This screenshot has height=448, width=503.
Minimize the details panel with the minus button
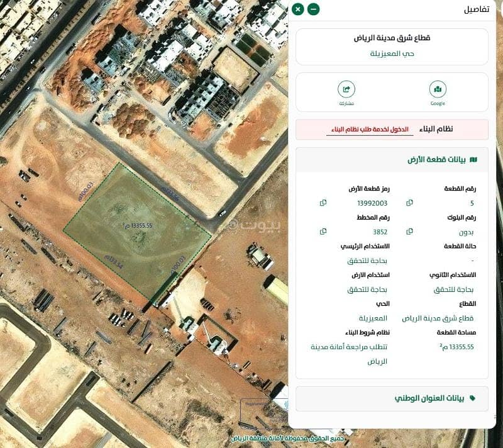(x=313, y=9)
